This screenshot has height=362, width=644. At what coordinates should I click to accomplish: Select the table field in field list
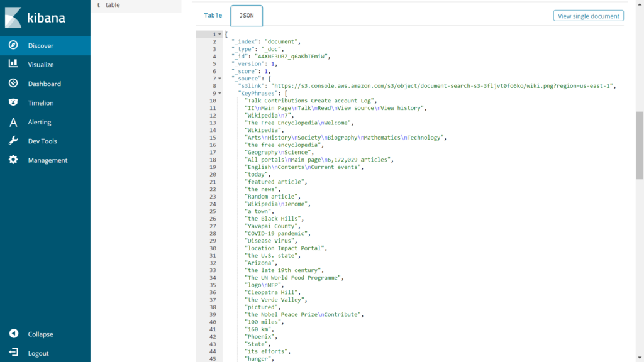(x=113, y=5)
